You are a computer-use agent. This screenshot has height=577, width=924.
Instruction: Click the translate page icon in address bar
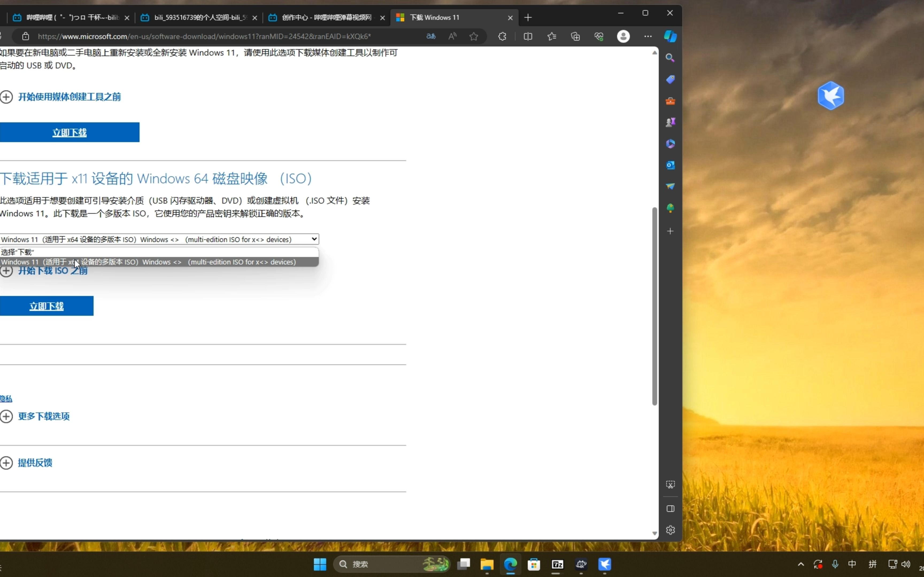(x=430, y=36)
